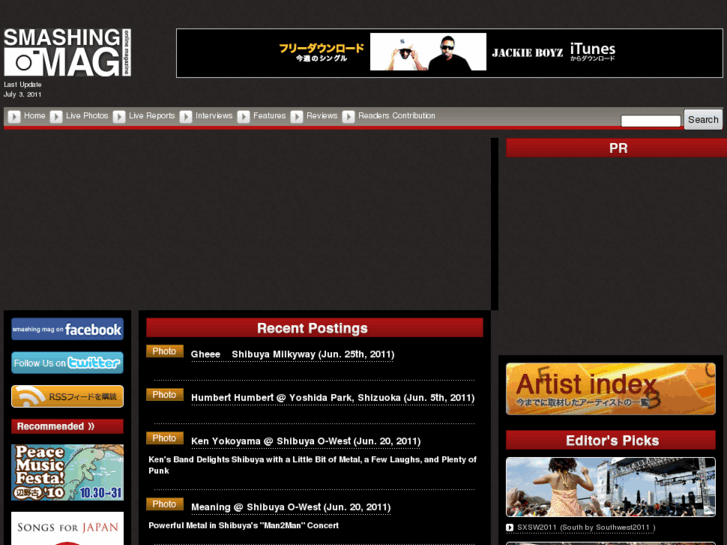727x545 pixels.
Task: Subscribe via the RSS feed badge
Action: coord(68,397)
